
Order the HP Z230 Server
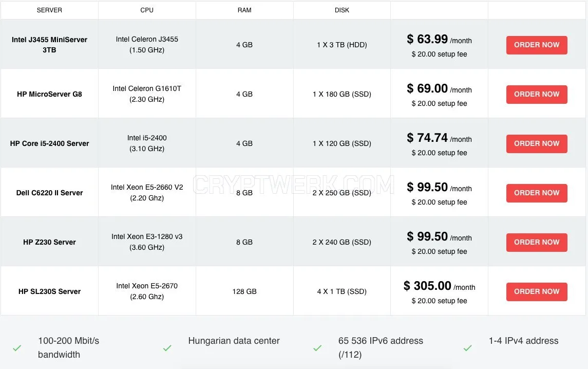click(x=537, y=243)
